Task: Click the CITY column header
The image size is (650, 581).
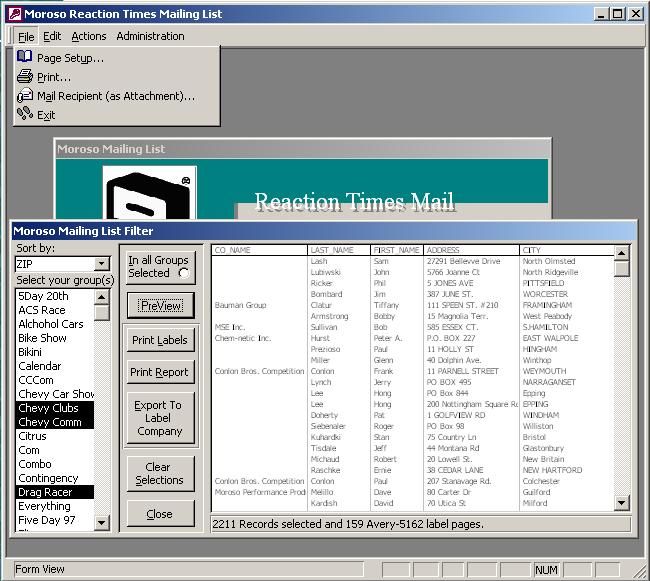Action: 566,250
